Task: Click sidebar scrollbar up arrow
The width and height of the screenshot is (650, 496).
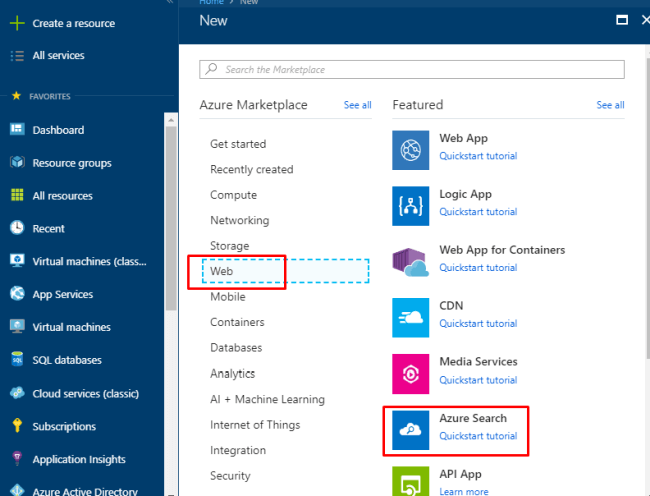Action: (x=171, y=120)
